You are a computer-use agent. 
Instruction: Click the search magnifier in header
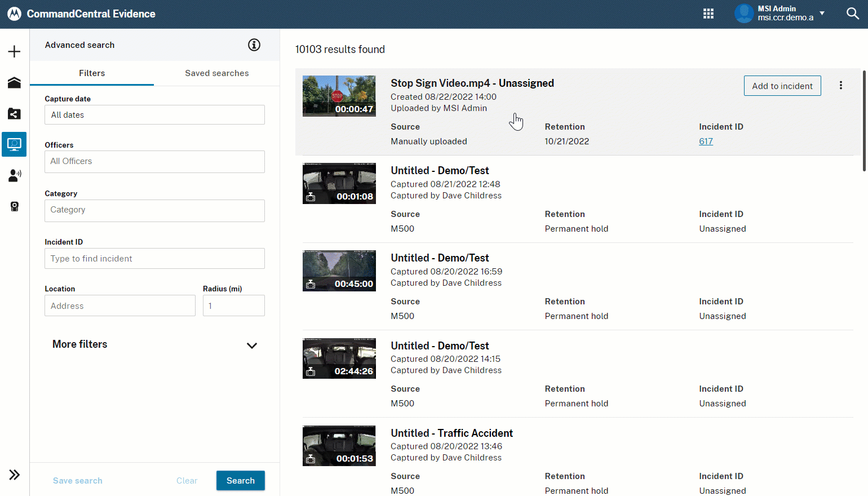(852, 14)
